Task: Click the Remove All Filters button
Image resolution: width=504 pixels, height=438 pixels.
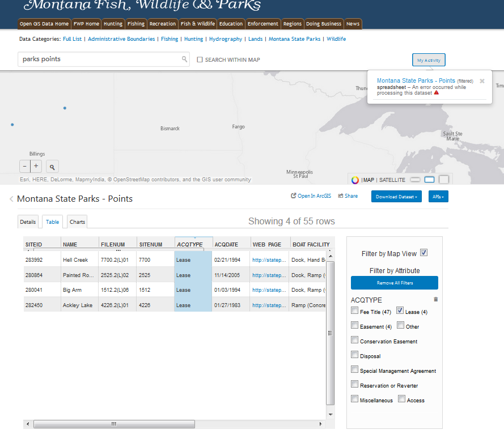Action: [395, 283]
